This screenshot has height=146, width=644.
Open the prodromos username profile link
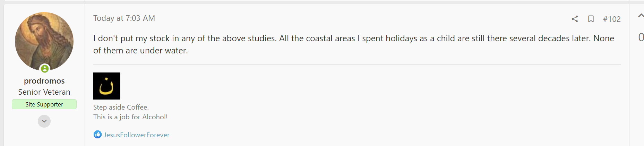tap(44, 81)
